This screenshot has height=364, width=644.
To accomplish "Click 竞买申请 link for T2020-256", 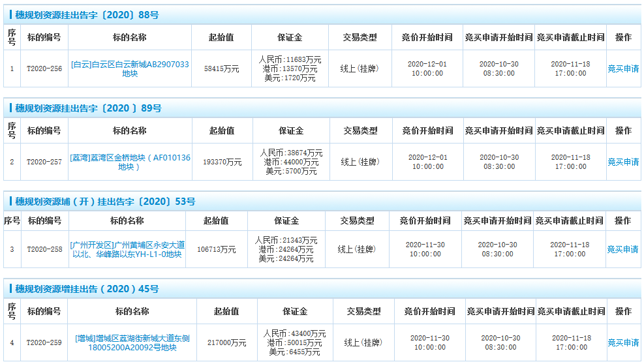I will point(623,68).
